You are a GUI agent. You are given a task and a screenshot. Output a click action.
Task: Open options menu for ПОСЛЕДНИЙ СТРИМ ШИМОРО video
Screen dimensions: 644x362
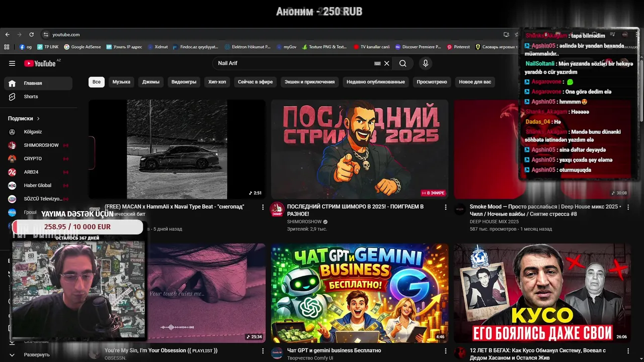[445, 207]
